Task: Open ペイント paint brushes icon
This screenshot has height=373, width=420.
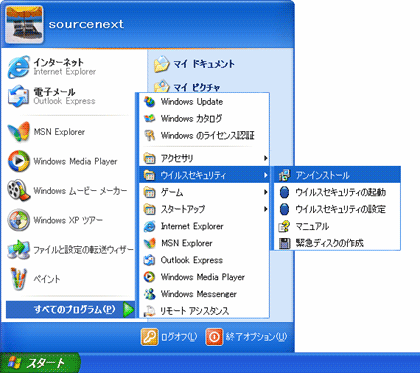Action: [x=19, y=279]
